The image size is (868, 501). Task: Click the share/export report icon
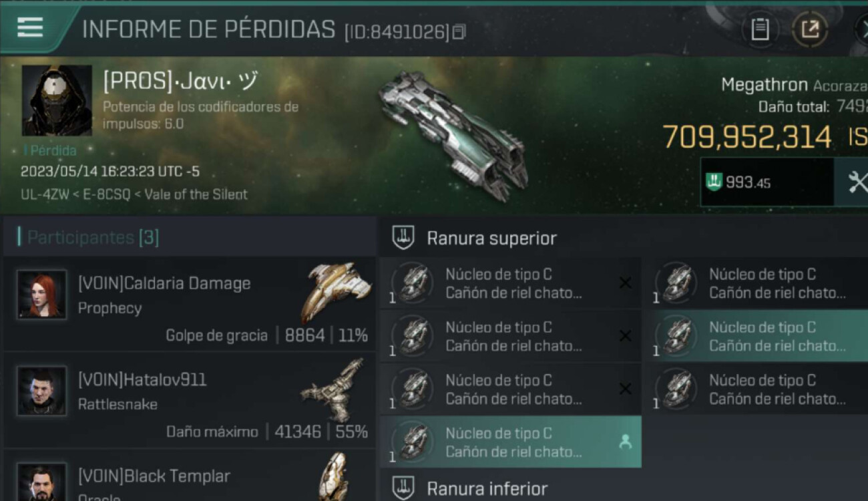click(810, 29)
